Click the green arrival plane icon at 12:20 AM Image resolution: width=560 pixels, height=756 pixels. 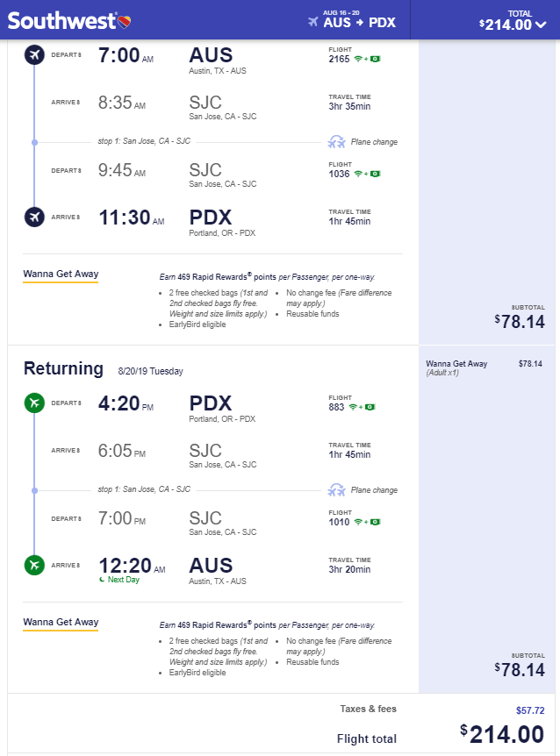click(x=34, y=566)
